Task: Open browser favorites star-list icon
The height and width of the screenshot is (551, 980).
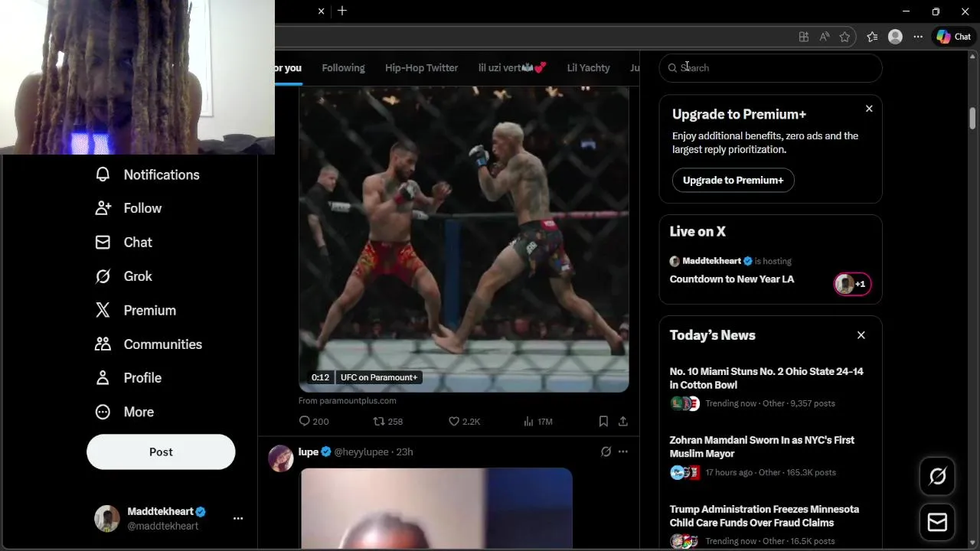Action: pyautogui.click(x=872, y=37)
